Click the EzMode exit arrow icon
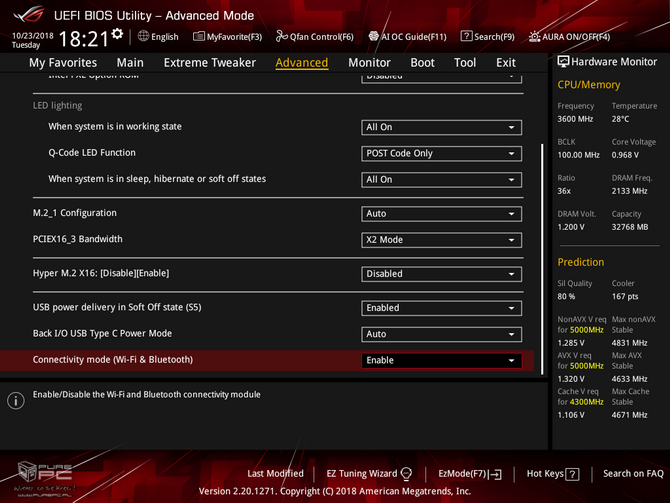 pos(496,474)
